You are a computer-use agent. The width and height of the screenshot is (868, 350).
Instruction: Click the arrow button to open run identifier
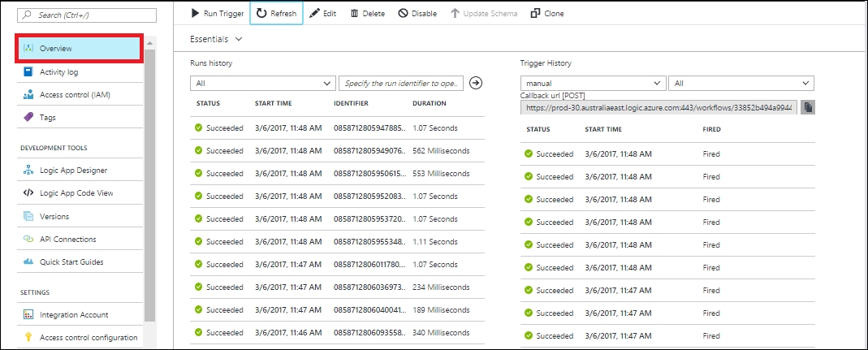coord(476,83)
